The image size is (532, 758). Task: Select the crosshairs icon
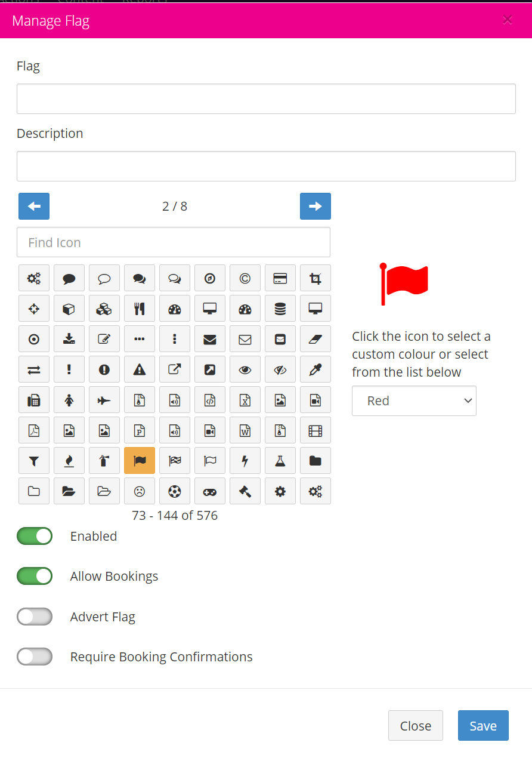(x=34, y=309)
